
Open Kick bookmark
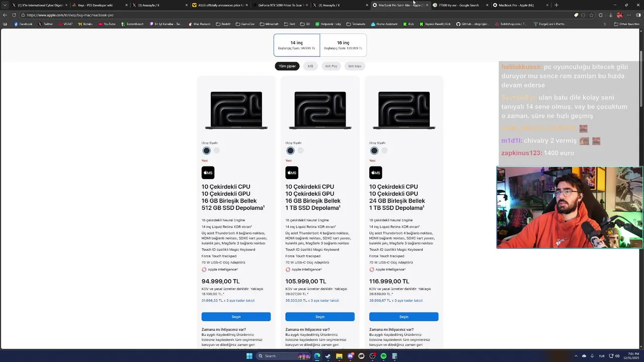[409, 24]
